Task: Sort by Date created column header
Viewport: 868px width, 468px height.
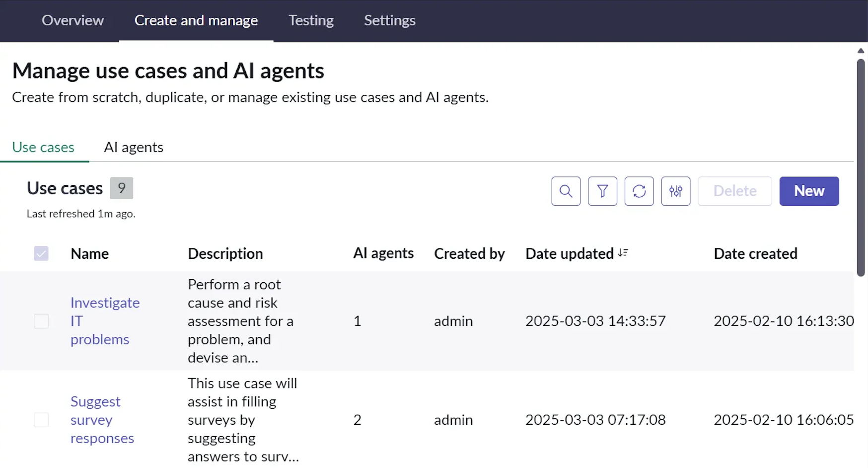Action: 755,254
